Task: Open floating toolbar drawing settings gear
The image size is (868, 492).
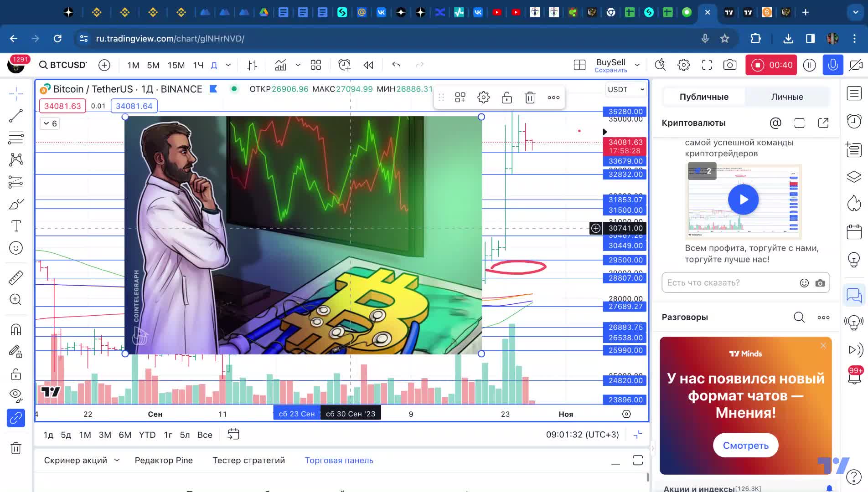Action: [x=483, y=97]
